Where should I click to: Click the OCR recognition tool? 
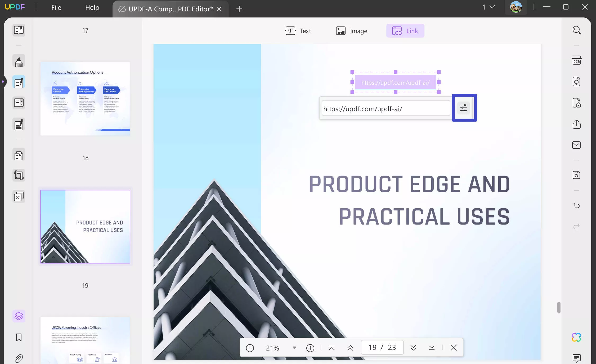click(x=577, y=60)
